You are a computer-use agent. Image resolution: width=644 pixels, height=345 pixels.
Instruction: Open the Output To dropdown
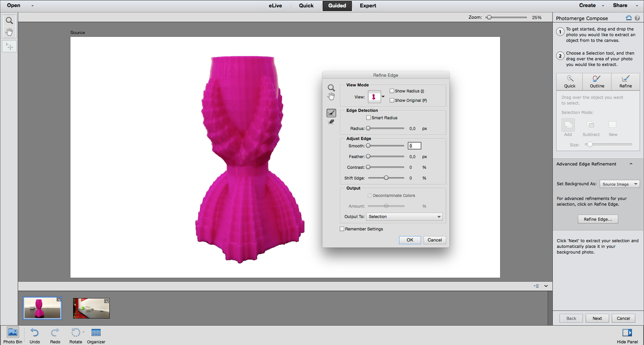(x=404, y=217)
